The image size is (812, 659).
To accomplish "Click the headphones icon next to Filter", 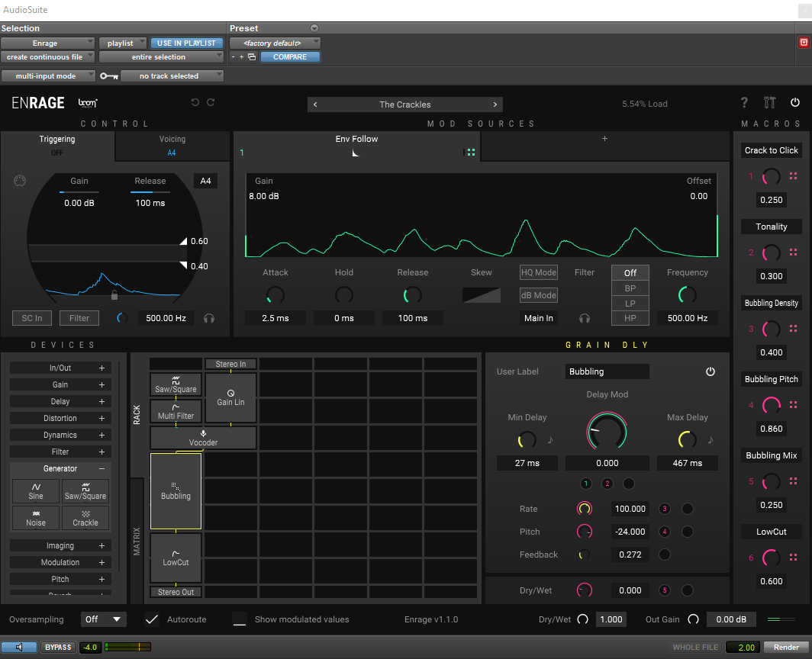I will coord(585,318).
